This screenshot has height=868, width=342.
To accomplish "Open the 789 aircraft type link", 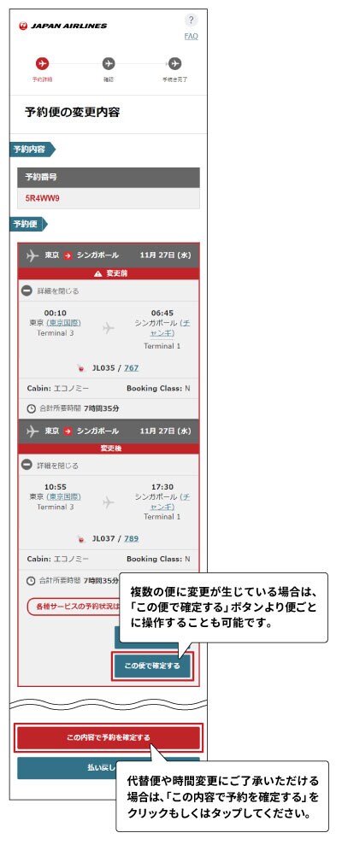I will 132,538.
